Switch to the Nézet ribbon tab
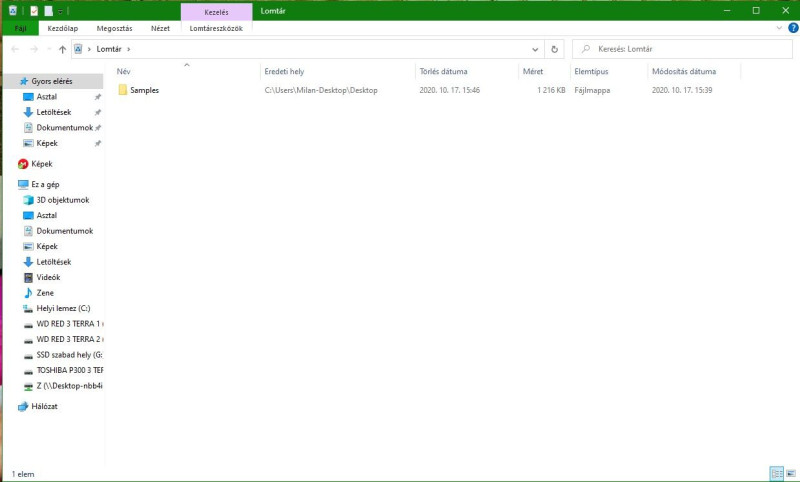 [160, 29]
